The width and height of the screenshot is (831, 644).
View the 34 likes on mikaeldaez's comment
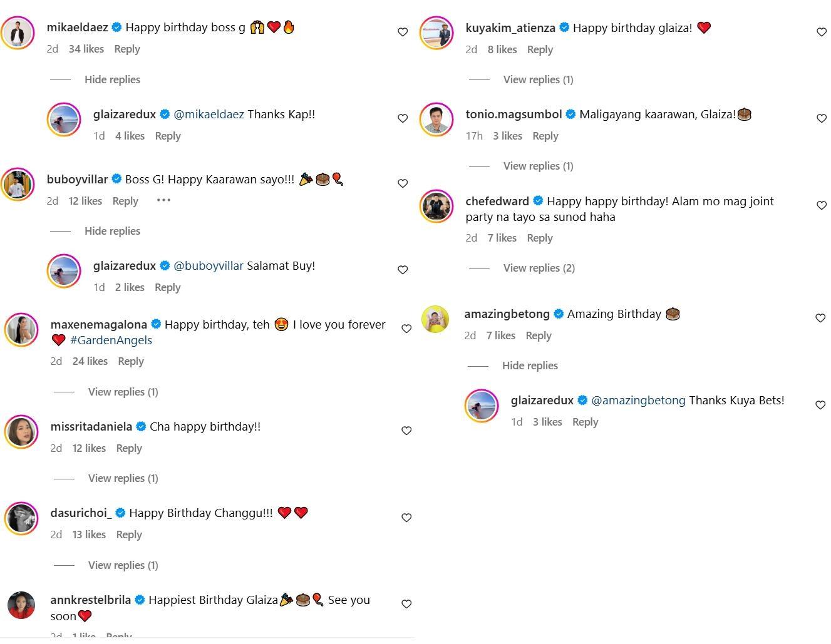click(86, 49)
